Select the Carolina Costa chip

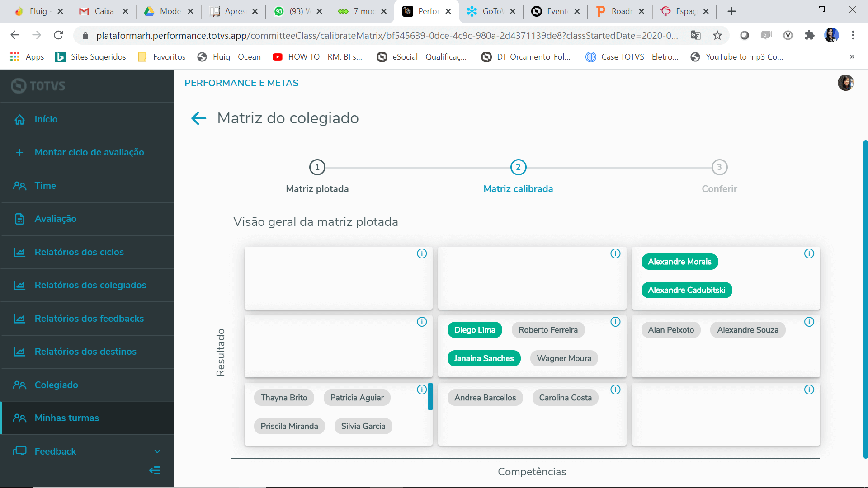[565, 398]
